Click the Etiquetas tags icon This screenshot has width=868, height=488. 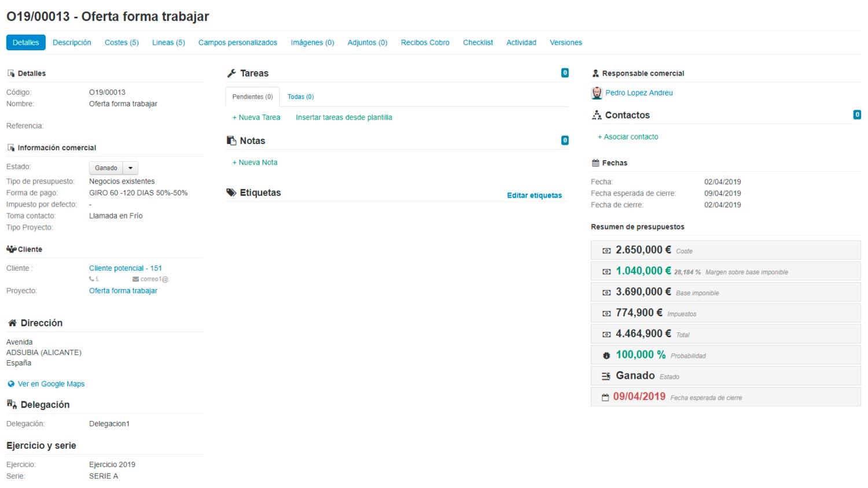pyautogui.click(x=231, y=193)
